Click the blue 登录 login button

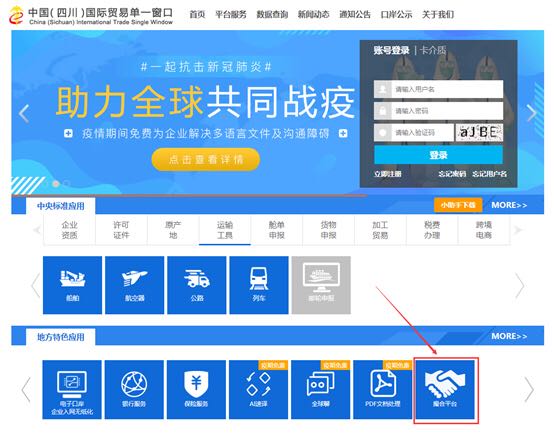[438, 155]
